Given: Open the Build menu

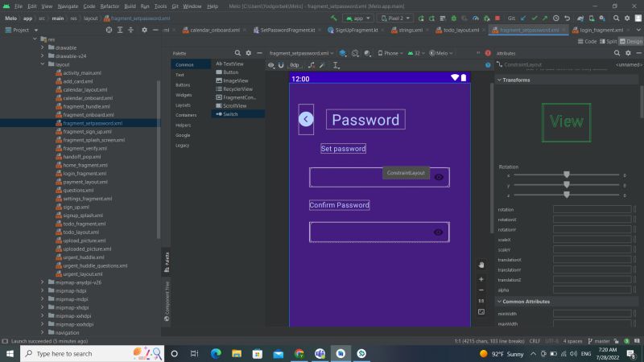Looking at the screenshot, I should click(x=130, y=6).
